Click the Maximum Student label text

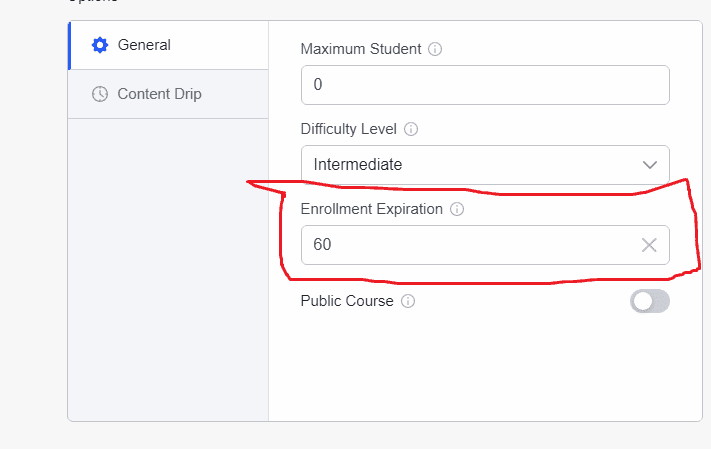click(x=361, y=49)
